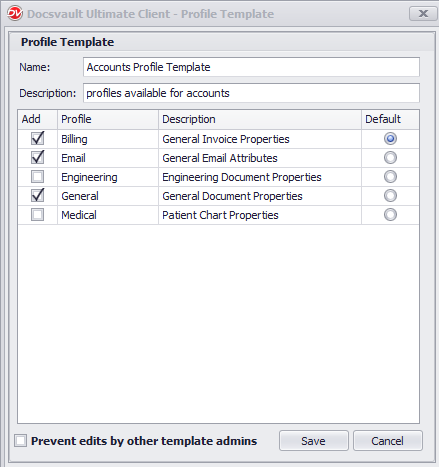This screenshot has height=467, width=439.
Task: Uncheck the General profile Add checkbox
Action: (37, 196)
